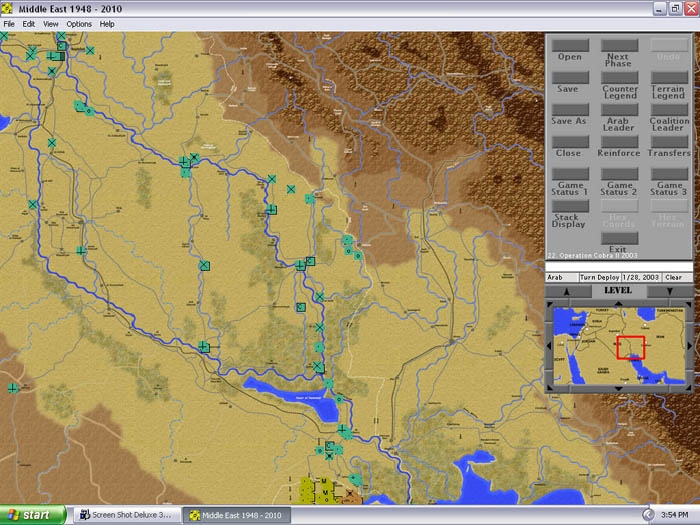Click the taskbar clock showing 3:54 PM
Screen dimensions: 700x525
coord(675,515)
